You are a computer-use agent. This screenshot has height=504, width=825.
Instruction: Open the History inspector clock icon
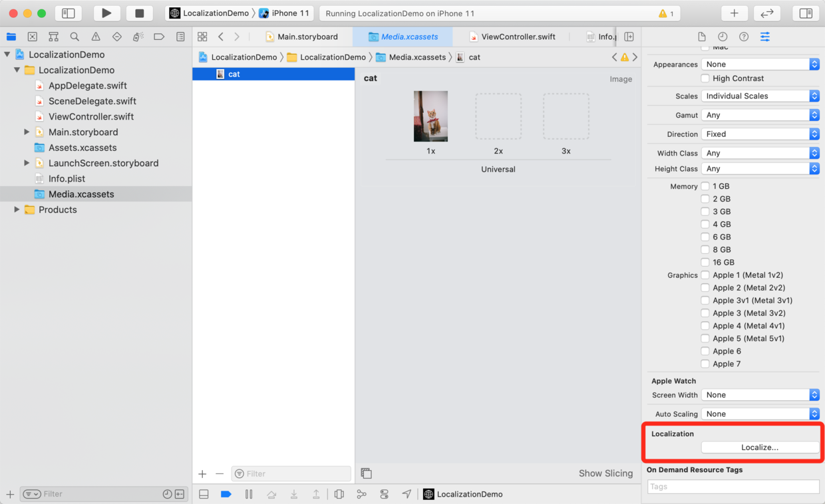(723, 37)
